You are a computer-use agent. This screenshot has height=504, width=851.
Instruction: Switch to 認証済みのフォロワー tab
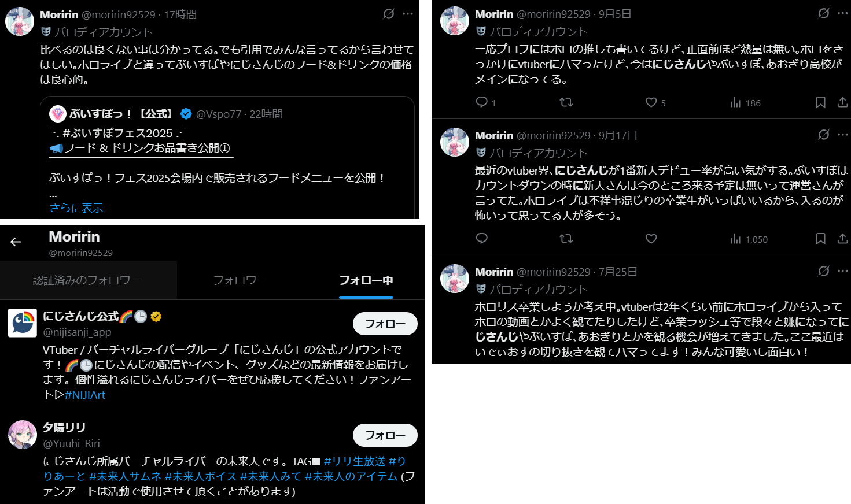87,280
